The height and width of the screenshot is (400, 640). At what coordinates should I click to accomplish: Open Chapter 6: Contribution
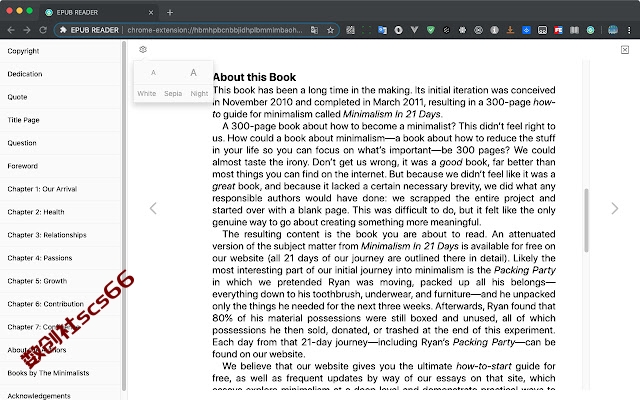[60, 304]
